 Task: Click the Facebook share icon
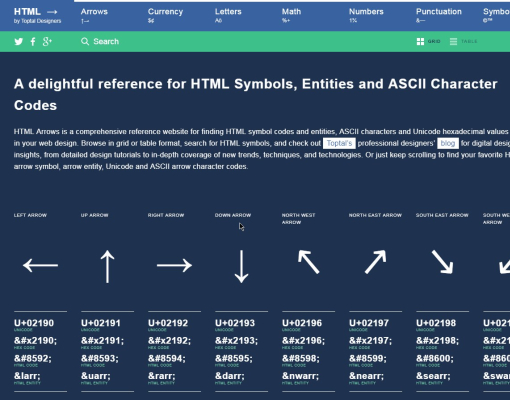tap(33, 42)
